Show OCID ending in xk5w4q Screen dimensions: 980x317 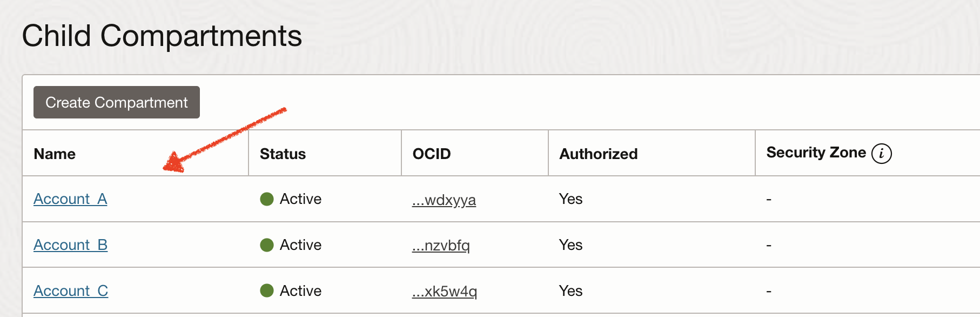pos(444,292)
